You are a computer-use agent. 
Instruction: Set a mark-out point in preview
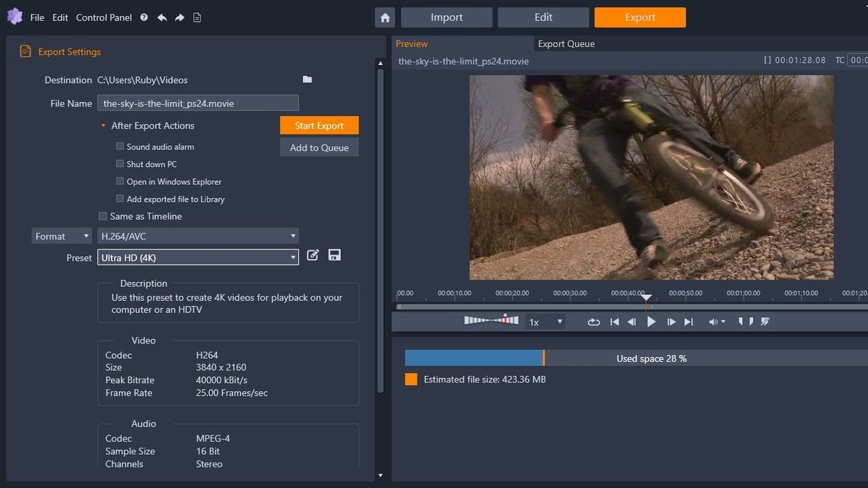click(x=752, y=321)
